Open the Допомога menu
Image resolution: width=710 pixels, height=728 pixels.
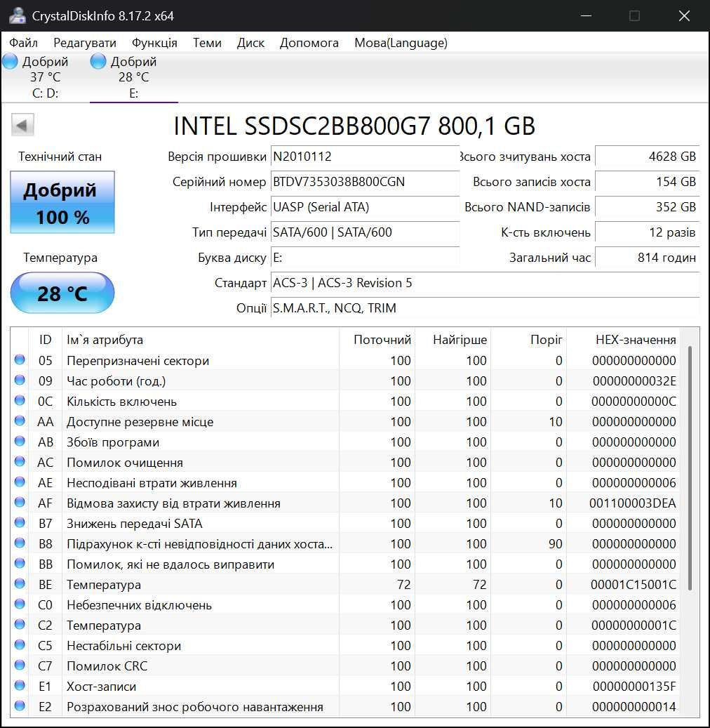pyautogui.click(x=309, y=43)
